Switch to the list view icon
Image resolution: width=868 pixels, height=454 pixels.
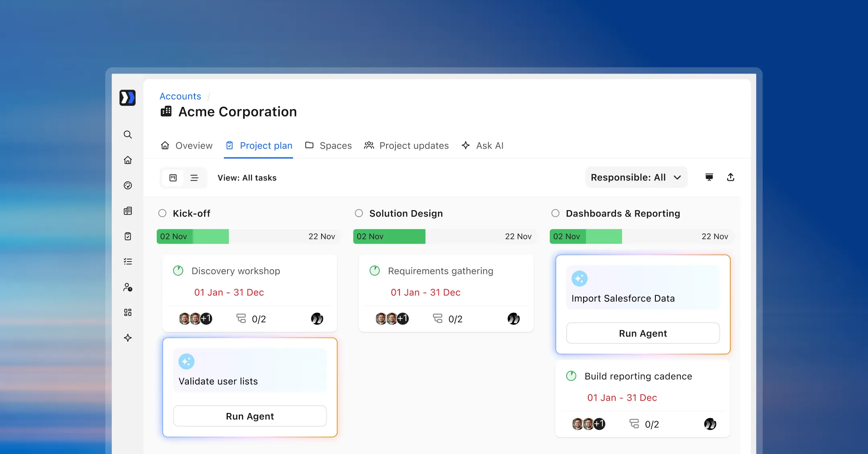(x=194, y=178)
